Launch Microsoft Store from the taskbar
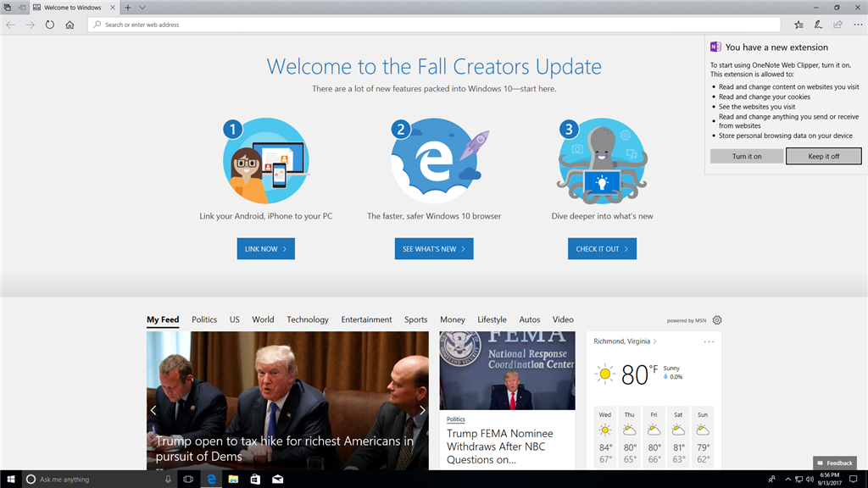The width and height of the screenshot is (868, 488). [255, 480]
